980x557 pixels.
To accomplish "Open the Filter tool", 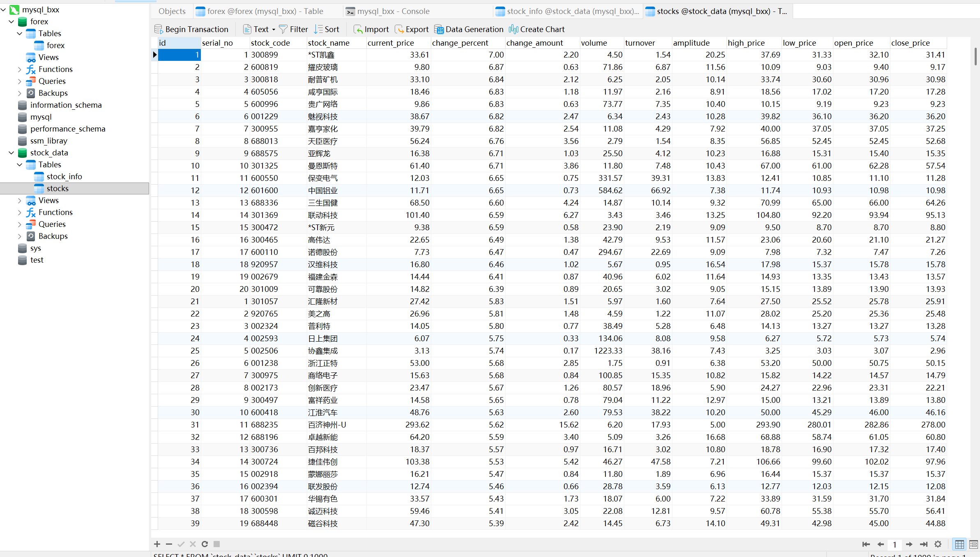I will 293,29.
